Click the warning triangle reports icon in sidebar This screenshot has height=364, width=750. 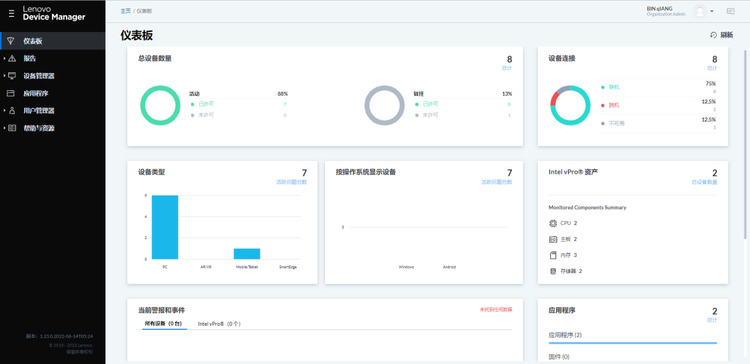click(12, 58)
